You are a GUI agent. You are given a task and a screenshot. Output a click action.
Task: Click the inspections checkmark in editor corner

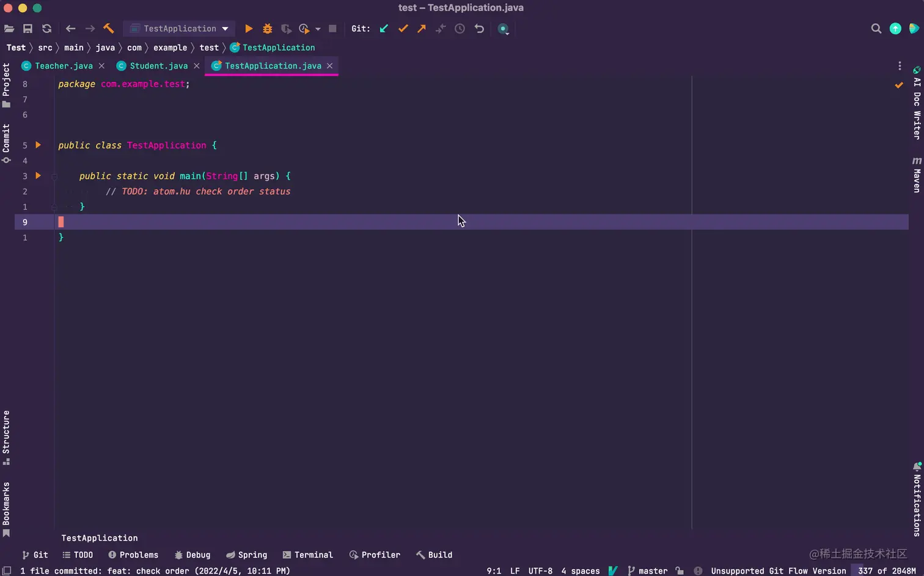[x=899, y=85]
